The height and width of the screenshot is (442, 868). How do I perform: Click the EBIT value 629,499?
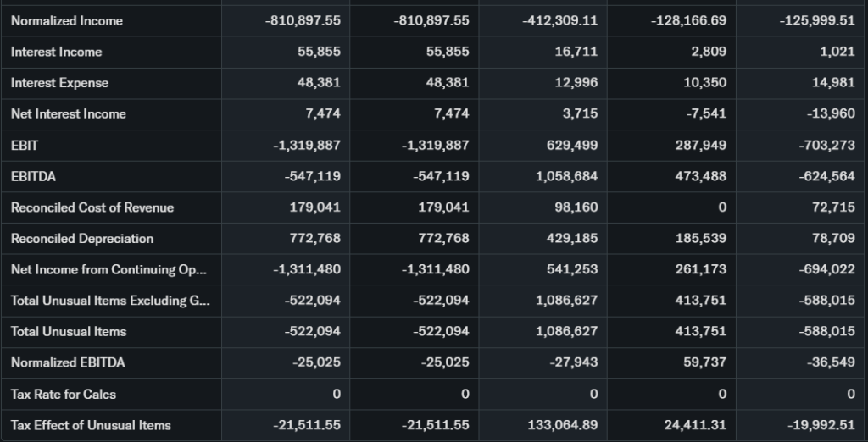(573, 145)
